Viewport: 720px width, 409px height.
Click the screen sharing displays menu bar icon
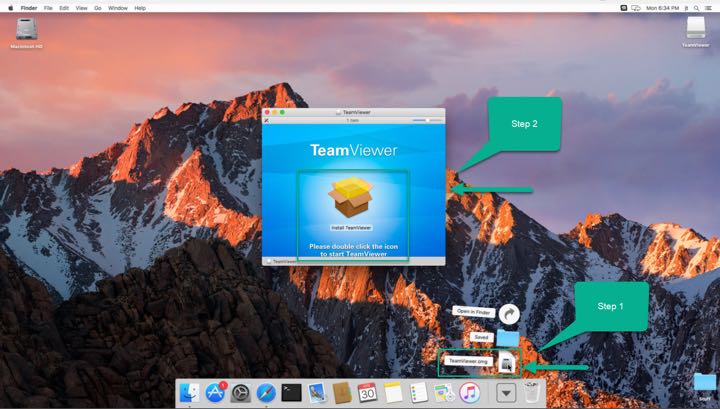pyautogui.click(x=636, y=8)
